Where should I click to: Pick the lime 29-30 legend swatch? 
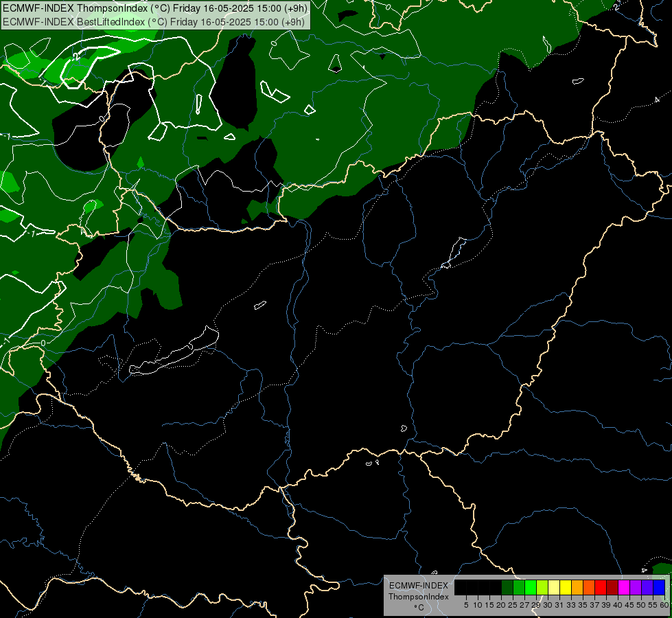point(542,588)
